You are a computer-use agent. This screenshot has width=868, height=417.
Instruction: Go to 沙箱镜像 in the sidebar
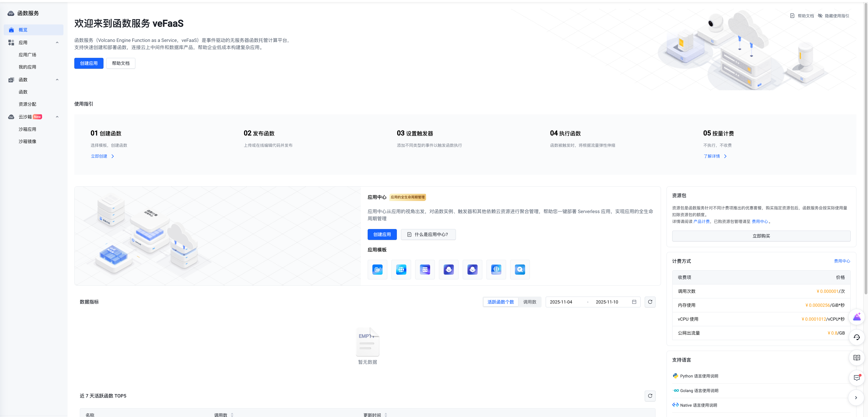click(x=27, y=141)
